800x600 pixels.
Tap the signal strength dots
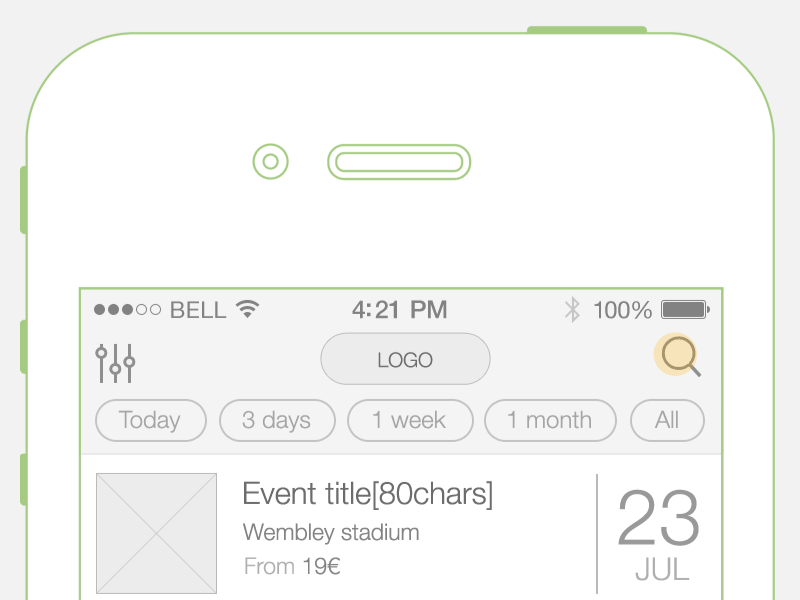coord(127,310)
